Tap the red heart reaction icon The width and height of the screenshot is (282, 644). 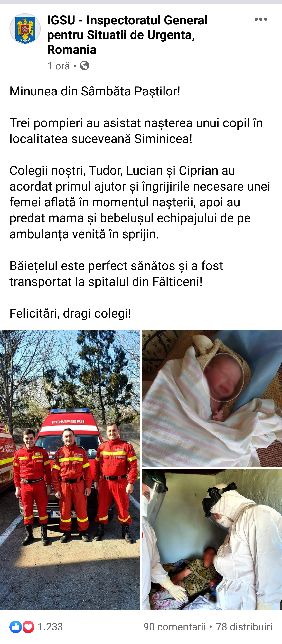pos(28,627)
